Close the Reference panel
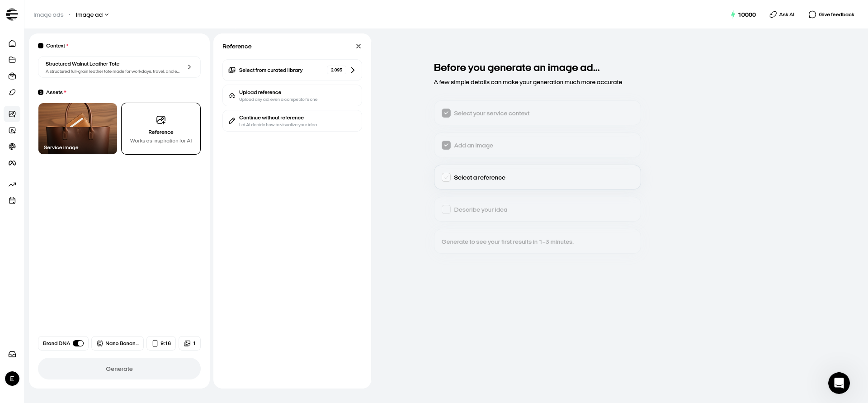 359,46
